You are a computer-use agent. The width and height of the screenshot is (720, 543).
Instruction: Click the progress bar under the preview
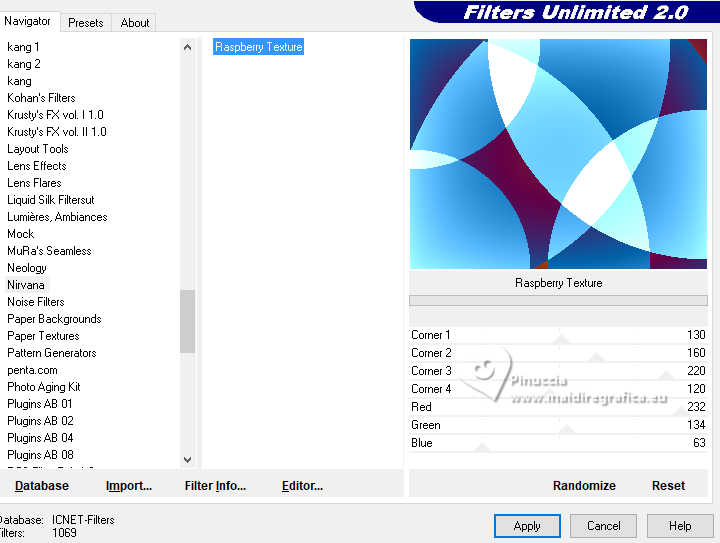tap(558, 301)
